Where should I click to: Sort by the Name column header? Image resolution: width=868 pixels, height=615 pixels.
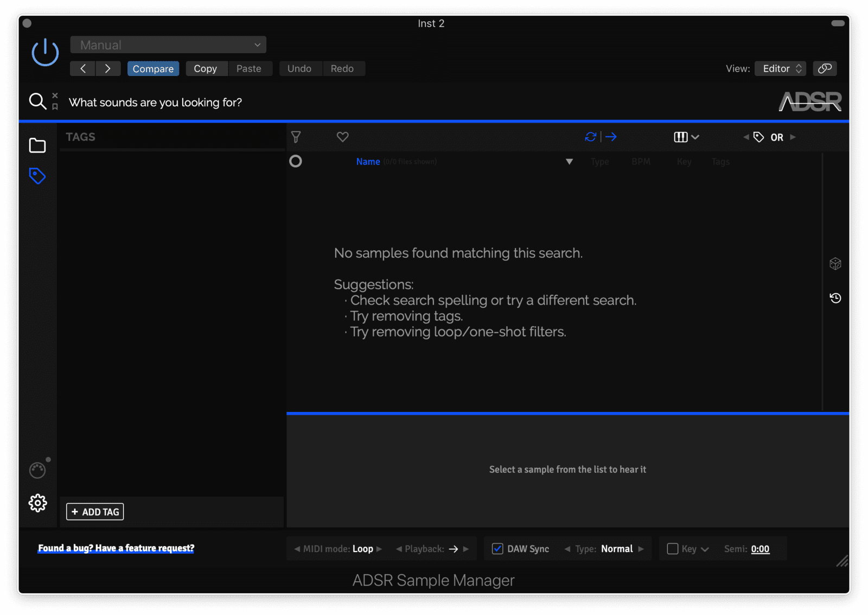[x=368, y=162]
